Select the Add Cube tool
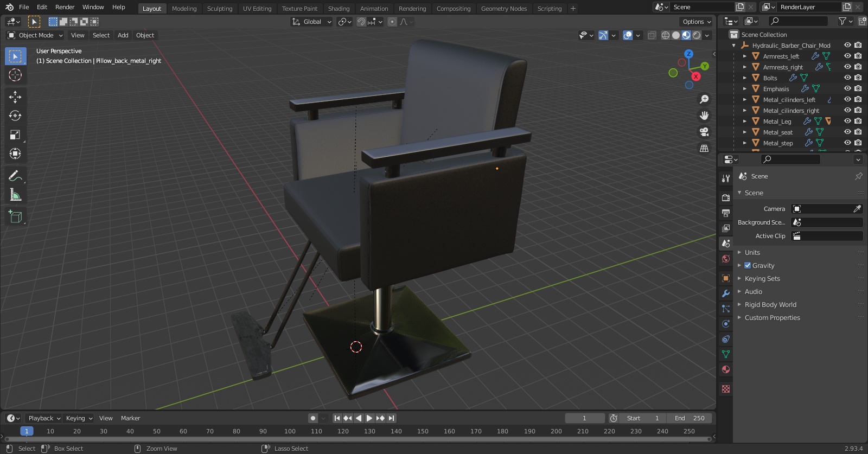Screen dimensions: 868x454 tap(15, 216)
